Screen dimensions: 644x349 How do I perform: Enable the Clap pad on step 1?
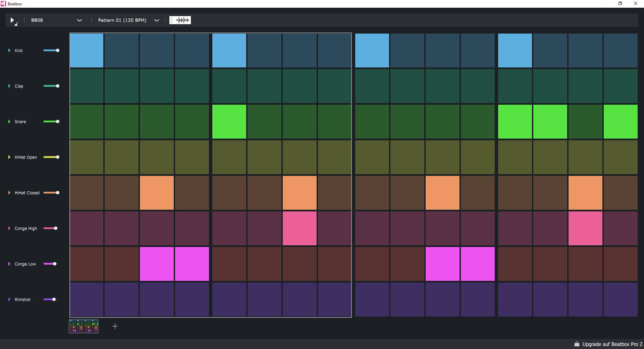click(x=87, y=86)
